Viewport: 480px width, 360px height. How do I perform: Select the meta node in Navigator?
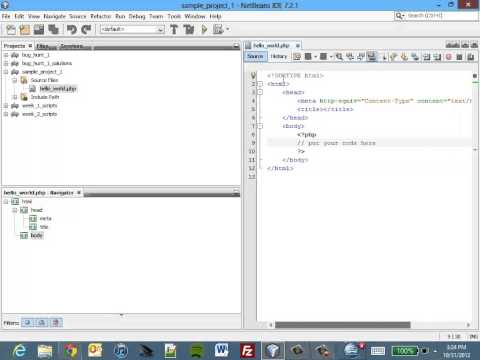tap(46, 219)
